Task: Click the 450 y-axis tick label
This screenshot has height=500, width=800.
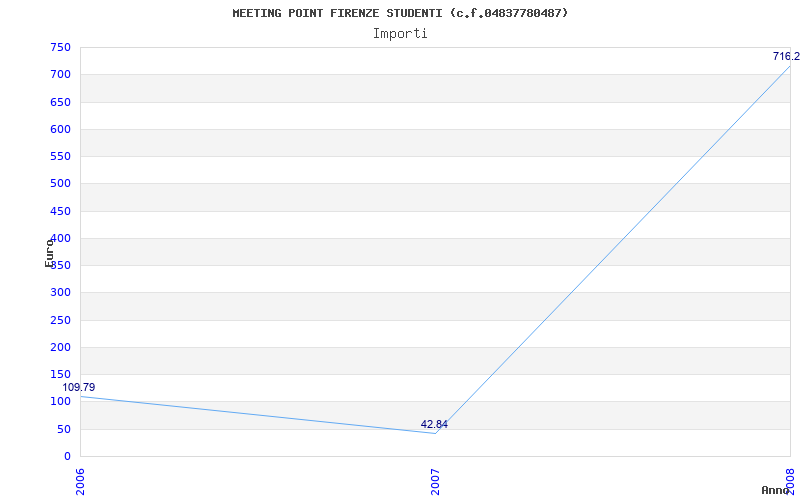Action: click(x=60, y=211)
